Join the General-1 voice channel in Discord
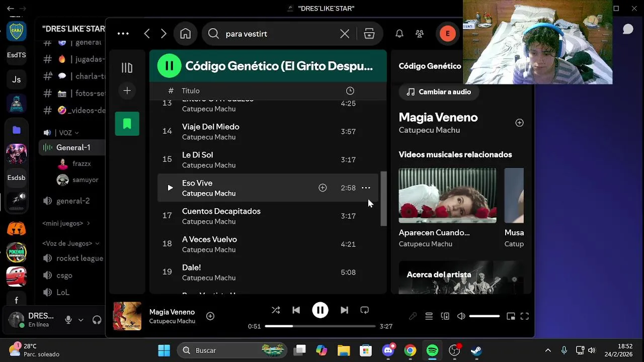 72,147
